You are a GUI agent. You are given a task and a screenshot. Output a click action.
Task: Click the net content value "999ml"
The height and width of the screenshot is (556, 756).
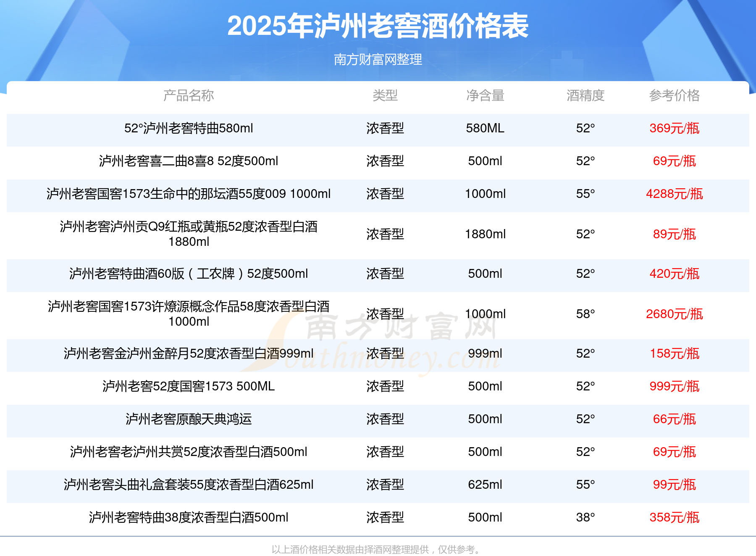[x=485, y=353]
